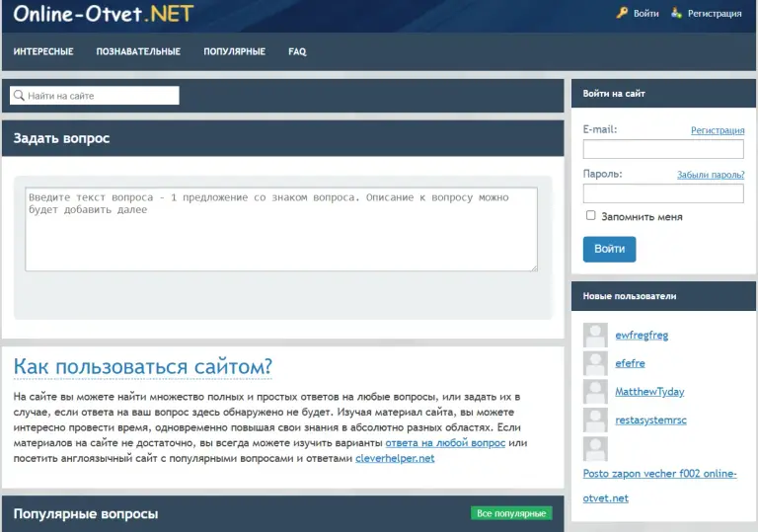Screen dimensions: 758x532
Task: Click the blue Войти login button
Action: click(x=609, y=249)
